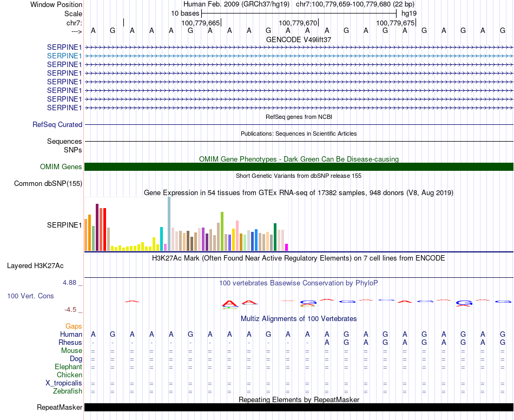
Task: Click the Window Position label
Action: (56, 4)
